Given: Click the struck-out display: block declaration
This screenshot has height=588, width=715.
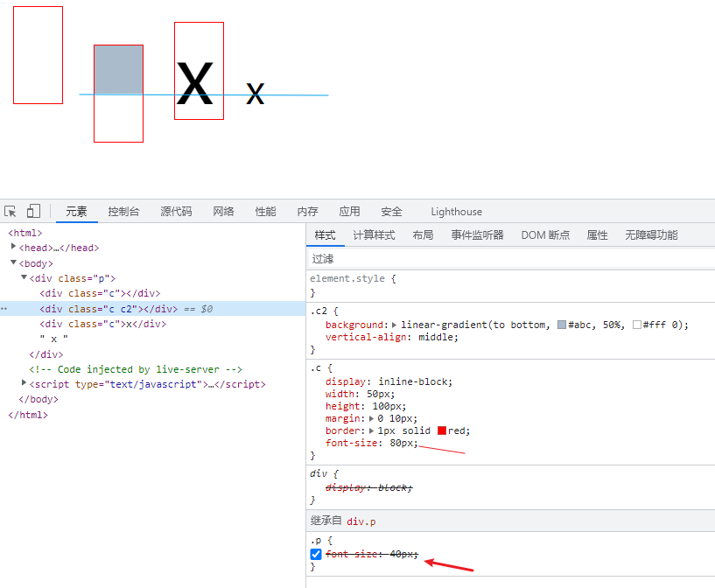Looking at the screenshot, I should click(x=369, y=487).
